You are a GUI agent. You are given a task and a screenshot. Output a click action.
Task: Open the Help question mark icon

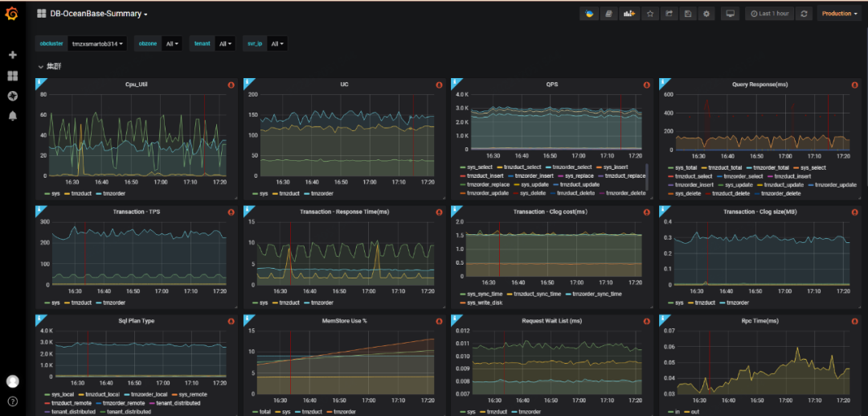point(12,401)
